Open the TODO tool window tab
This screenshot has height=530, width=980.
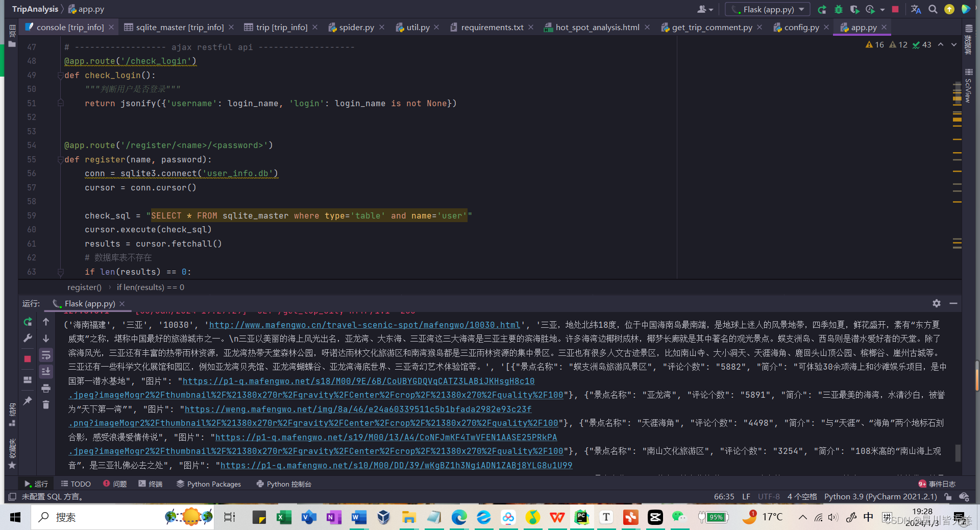(x=76, y=484)
